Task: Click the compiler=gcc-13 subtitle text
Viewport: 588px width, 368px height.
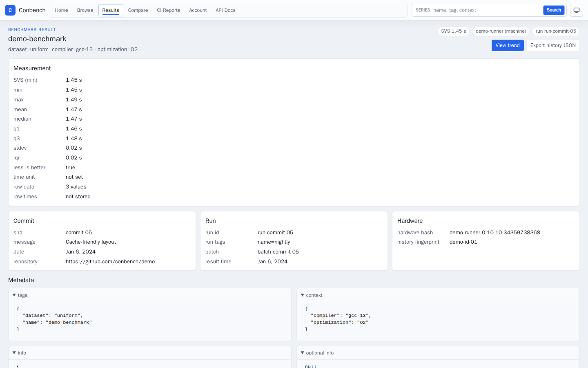Action: pos(72,49)
